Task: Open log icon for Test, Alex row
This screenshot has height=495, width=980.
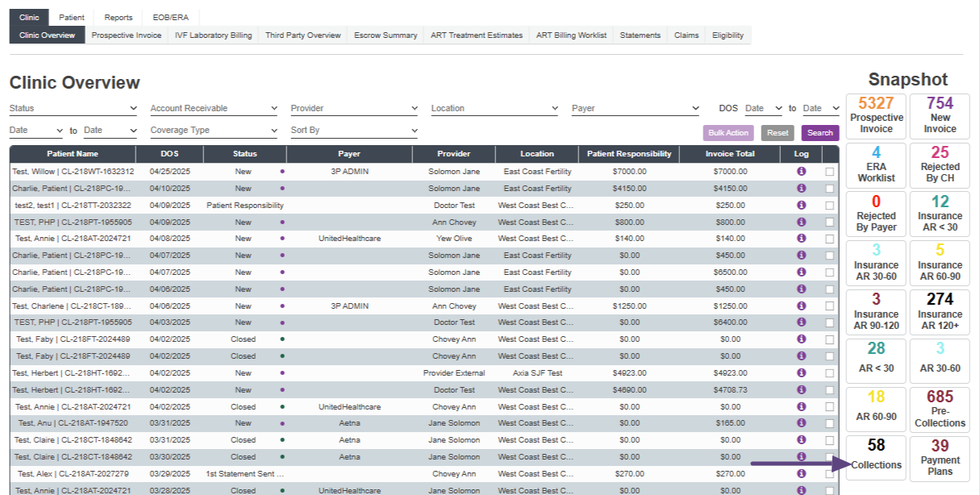Action: pos(801,473)
